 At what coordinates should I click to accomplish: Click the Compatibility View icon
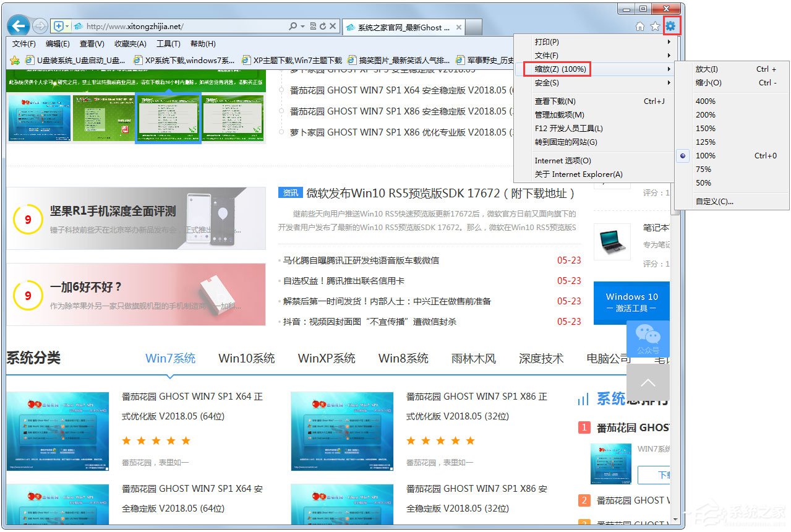click(314, 26)
